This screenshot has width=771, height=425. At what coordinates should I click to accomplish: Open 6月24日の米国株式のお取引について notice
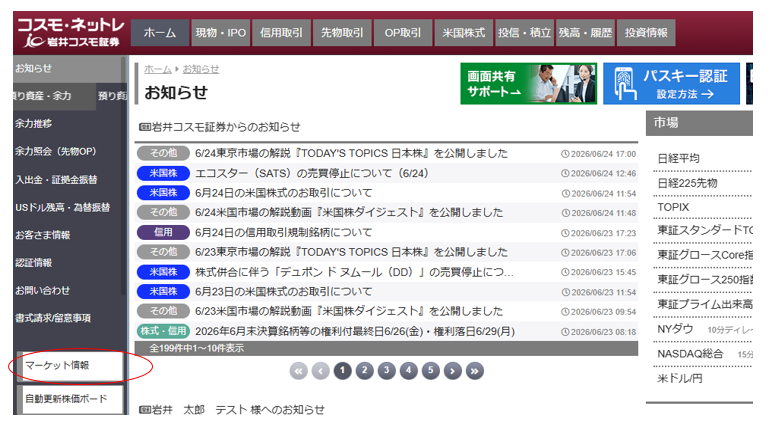(284, 193)
